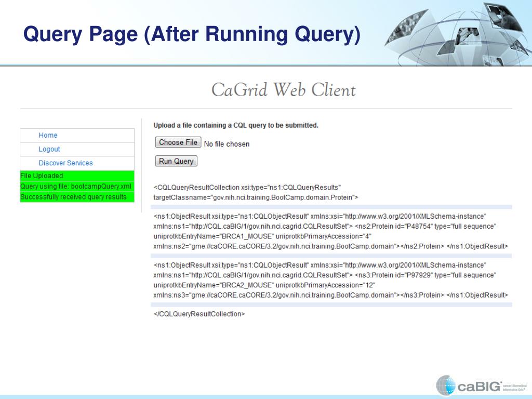The height and width of the screenshot is (399, 532).
Task: Click the slide title 'Query Page (After Running Query)'
Action: pyautogui.click(x=192, y=34)
